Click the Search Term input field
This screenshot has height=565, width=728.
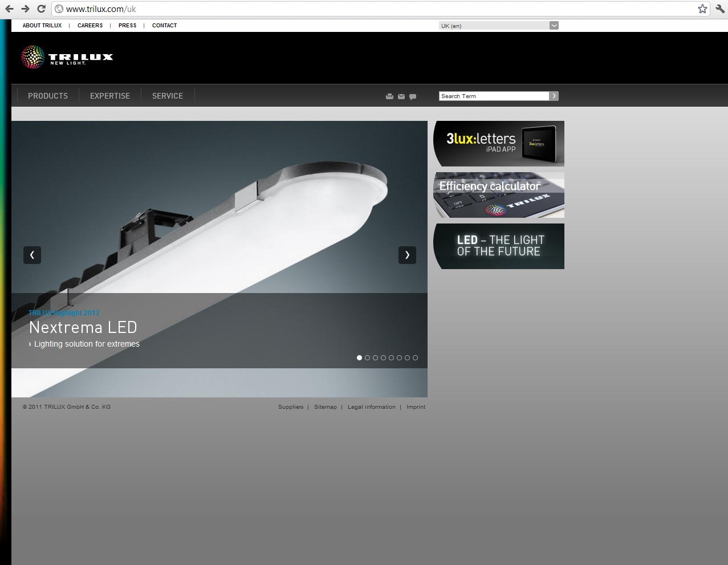[494, 96]
